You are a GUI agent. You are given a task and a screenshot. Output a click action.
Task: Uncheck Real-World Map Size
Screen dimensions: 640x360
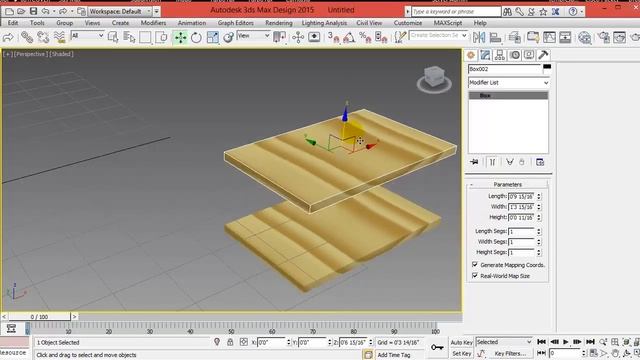pos(475,276)
